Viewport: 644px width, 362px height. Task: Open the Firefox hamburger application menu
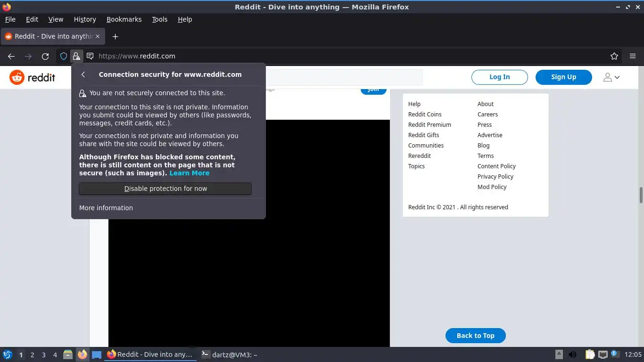click(x=633, y=56)
